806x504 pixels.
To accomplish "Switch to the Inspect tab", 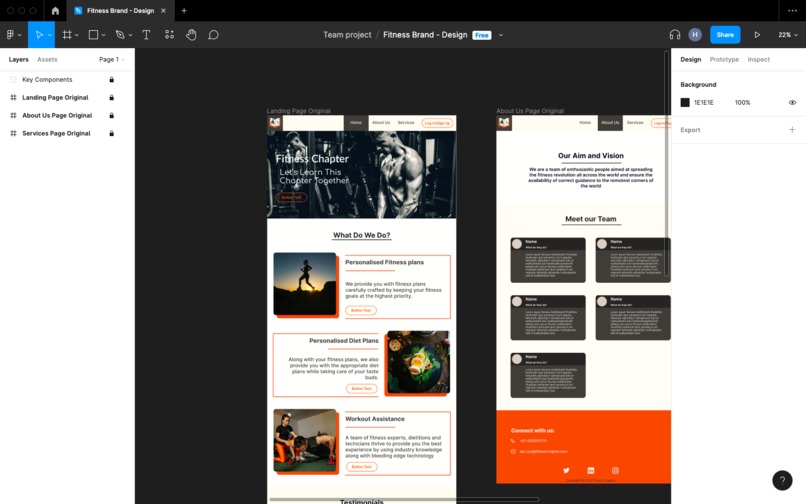I will pos(758,60).
